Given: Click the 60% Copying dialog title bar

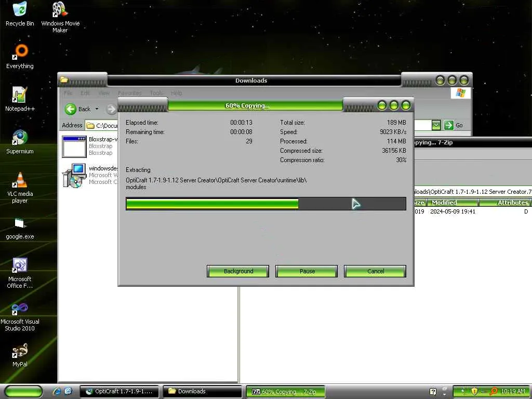Looking at the screenshot, I should [255, 105].
